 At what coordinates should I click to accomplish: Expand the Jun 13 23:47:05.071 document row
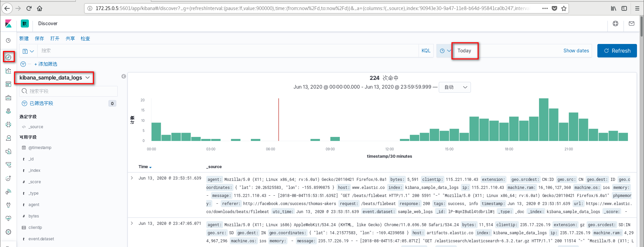(132, 223)
